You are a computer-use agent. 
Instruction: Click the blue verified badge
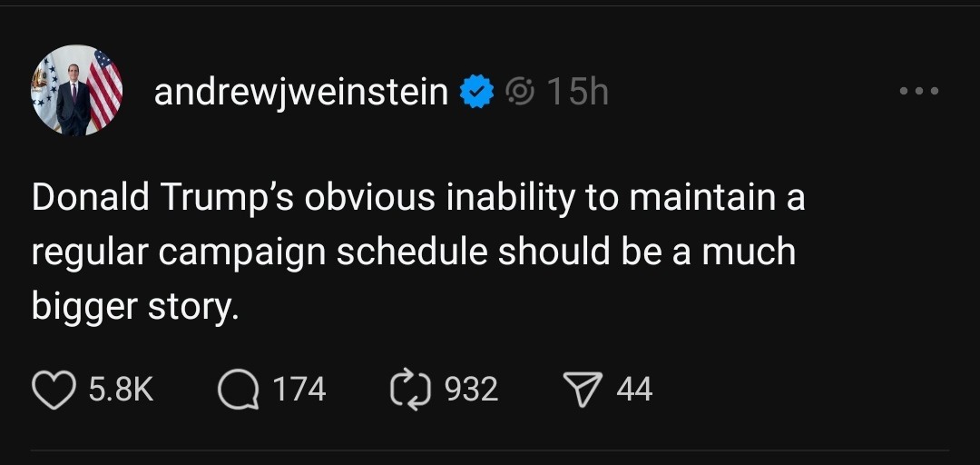pos(477,92)
